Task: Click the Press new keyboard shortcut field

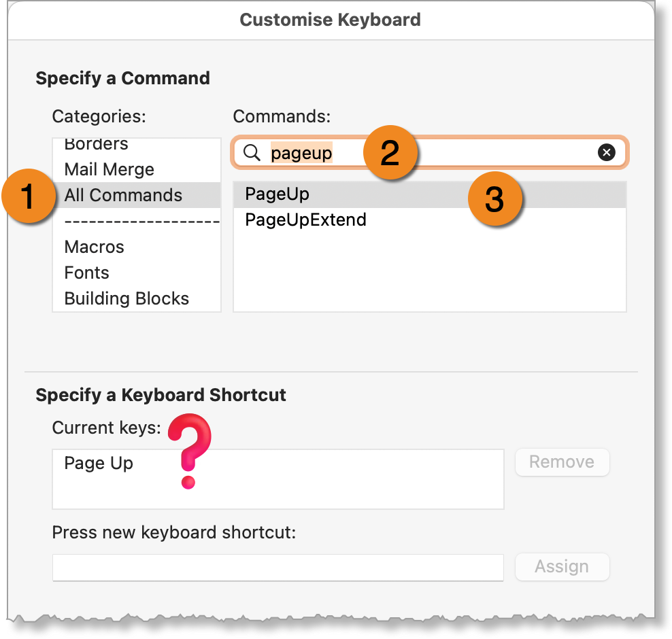Action: (x=278, y=568)
